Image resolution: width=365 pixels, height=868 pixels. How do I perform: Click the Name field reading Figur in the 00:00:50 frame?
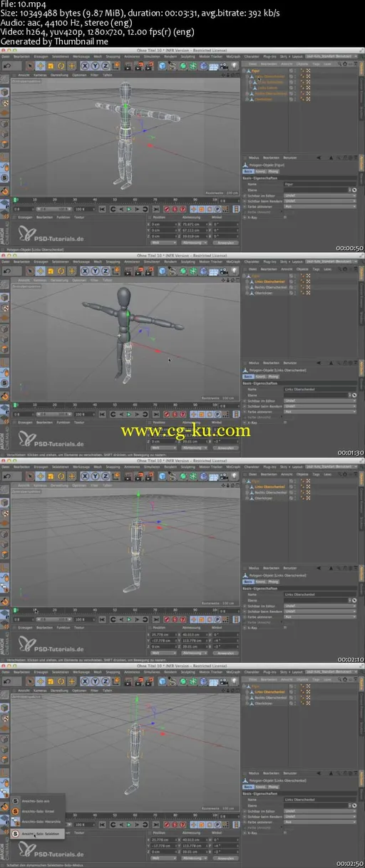pyautogui.click(x=319, y=184)
